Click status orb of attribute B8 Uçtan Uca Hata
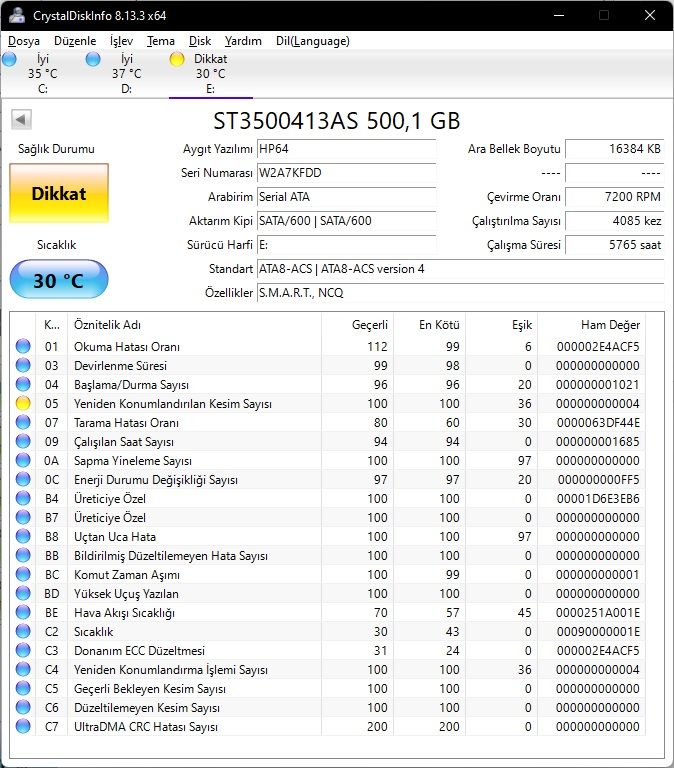 coord(23,536)
